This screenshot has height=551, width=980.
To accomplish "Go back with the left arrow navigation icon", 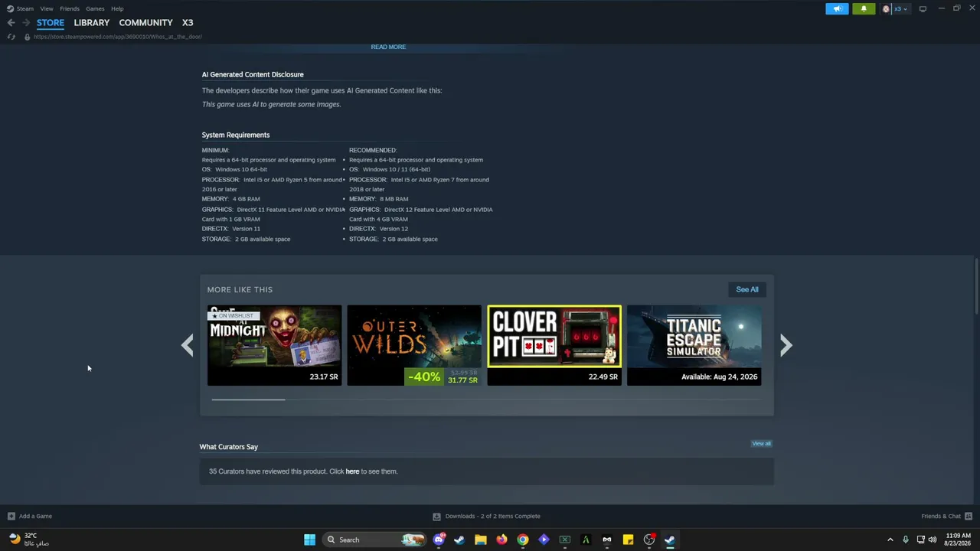I will tap(11, 23).
